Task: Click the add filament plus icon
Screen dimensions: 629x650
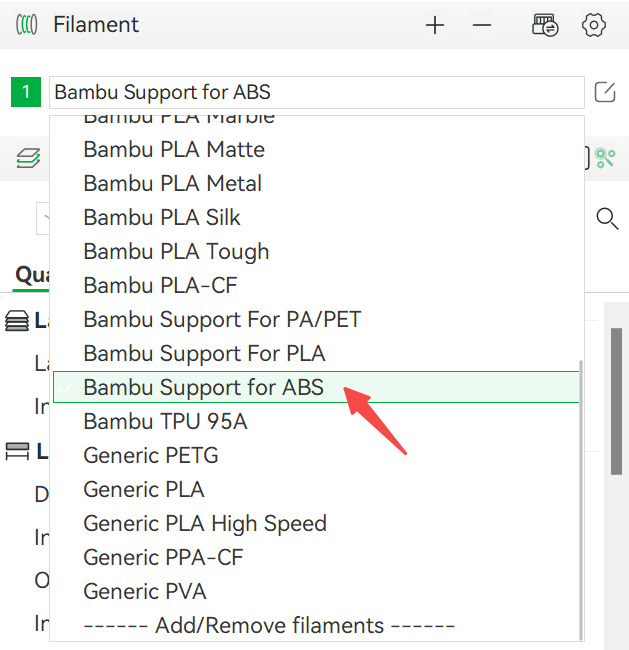Action: pyautogui.click(x=435, y=25)
